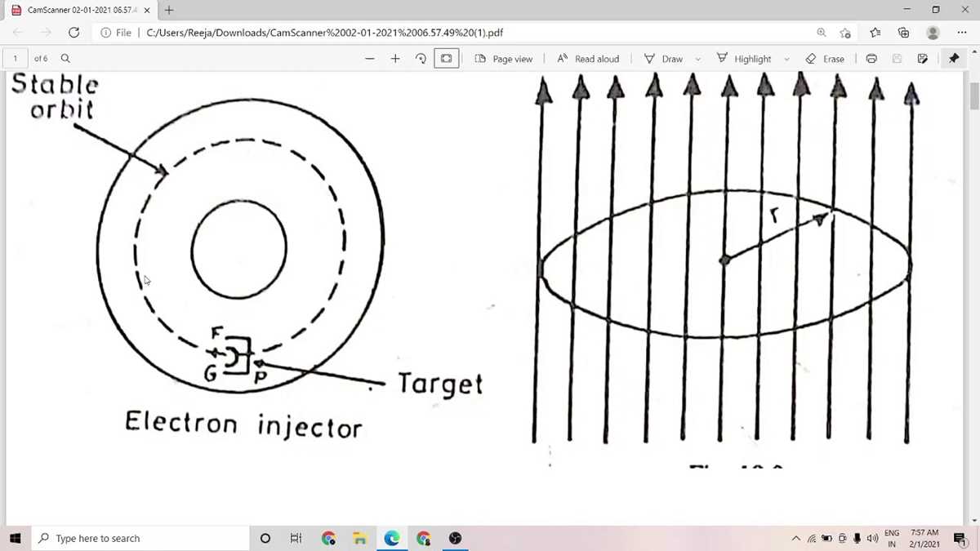Click the 'Electron injector' caption text
Image resolution: width=980 pixels, height=551 pixels.
243,424
